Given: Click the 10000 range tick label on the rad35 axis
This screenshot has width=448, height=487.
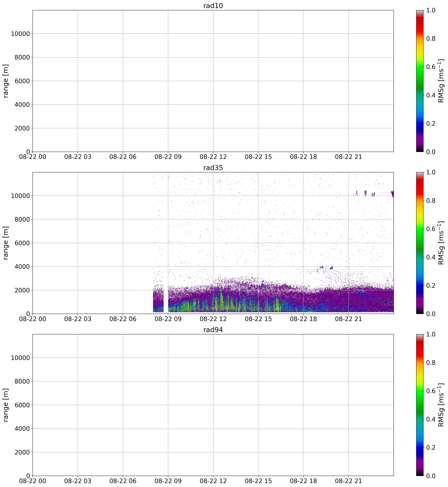Looking at the screenshot, I should point(20,196).
